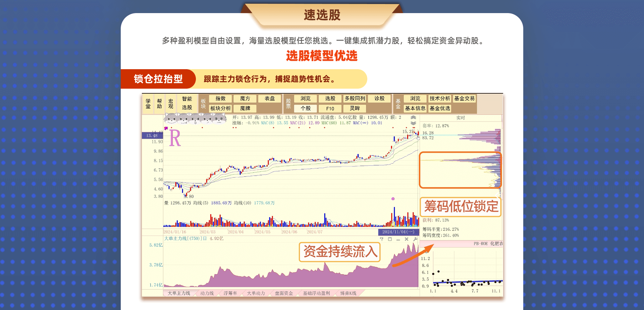Select the 浮筹率 indicator tab
Screen dimensions: 644x310
230,293
